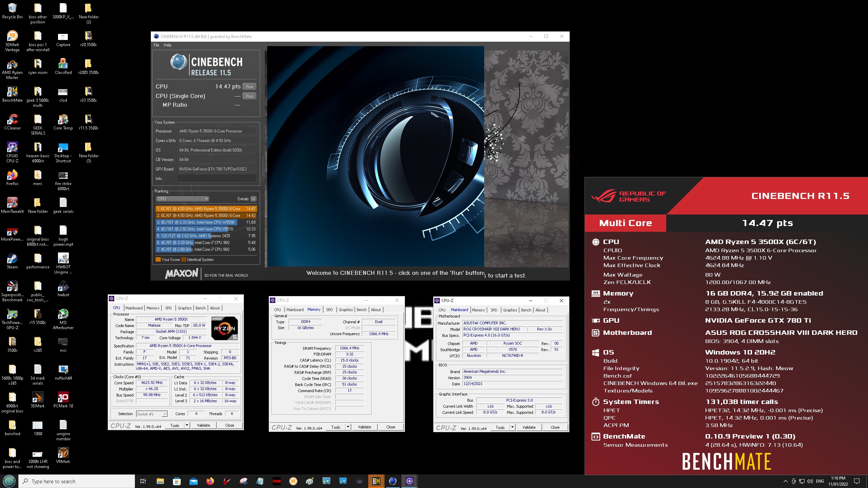
Task: Open Tools dropdown arrow in CPU-Z CPU window
Action: coord(186,425)
